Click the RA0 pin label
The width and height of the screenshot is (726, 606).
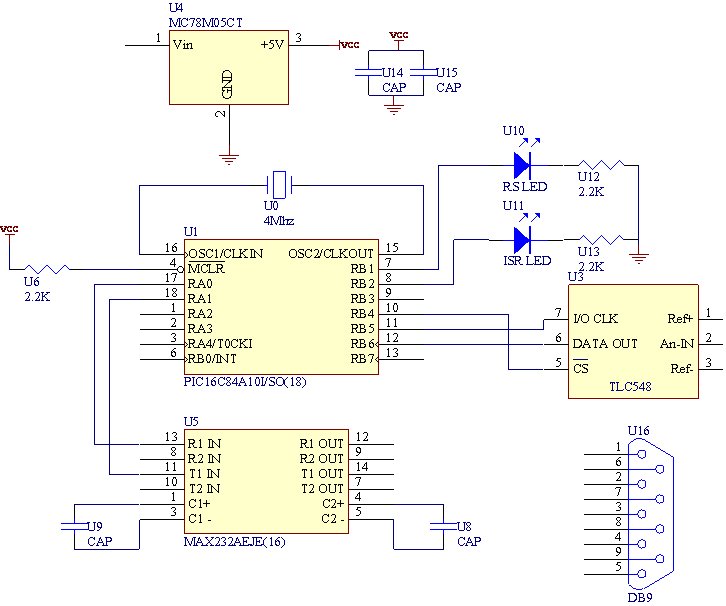pyautogui.click(x=200, y=283)
